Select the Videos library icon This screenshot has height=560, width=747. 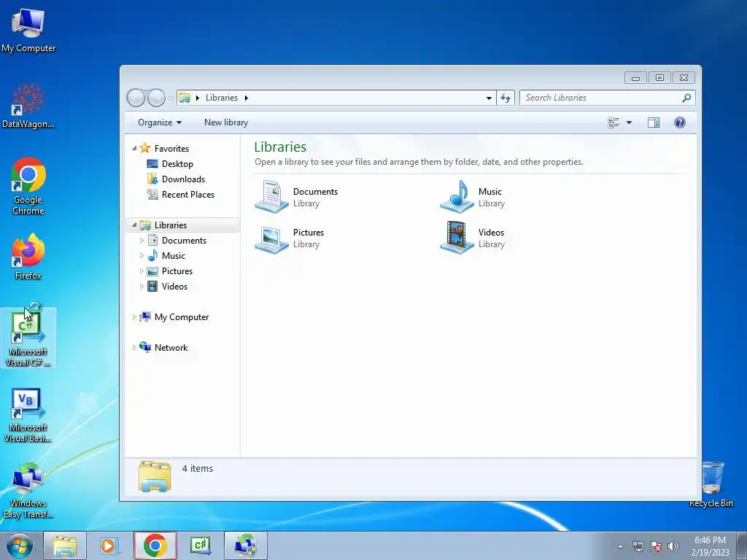457,237
